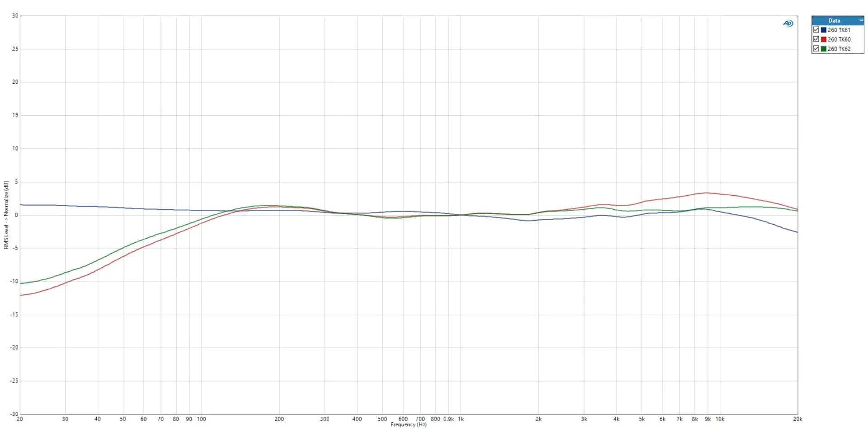The width and height of the screenshot is (868, 429).
Task: Click the 260 TK60 legend label
Action: [x=839, y=39]
